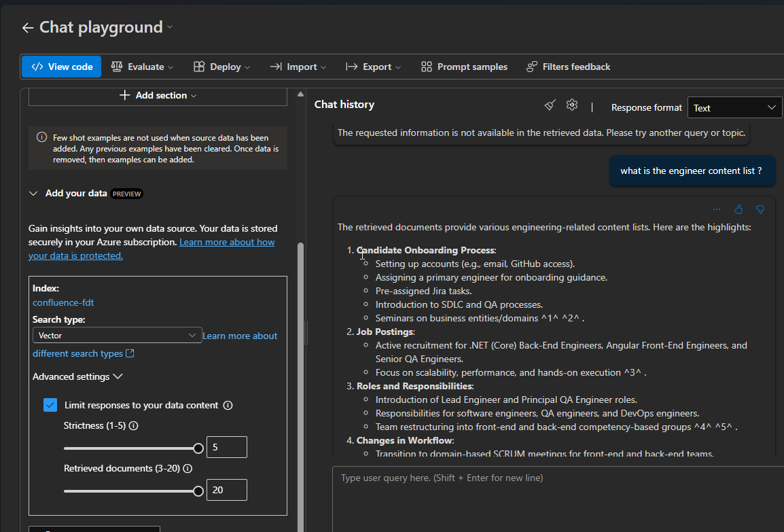Image resolution: width=784 pixels, height=532 pixels.
Task: Give the response a thumbs down
Action: pos(760,209)
